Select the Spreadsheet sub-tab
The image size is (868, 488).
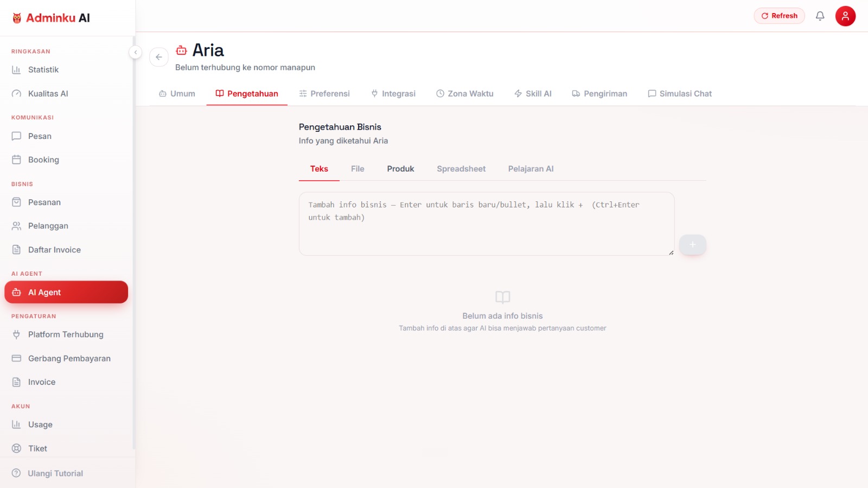461,169
